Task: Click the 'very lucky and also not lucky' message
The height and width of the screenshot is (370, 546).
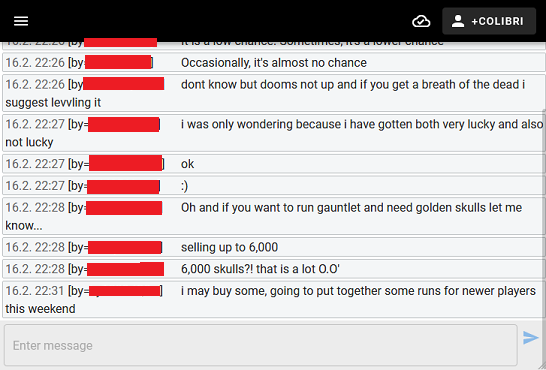Action: coord(274,133)
